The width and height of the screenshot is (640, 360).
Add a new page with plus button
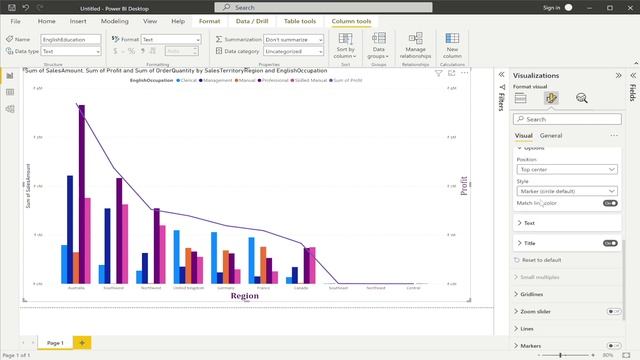click(82, 343)
